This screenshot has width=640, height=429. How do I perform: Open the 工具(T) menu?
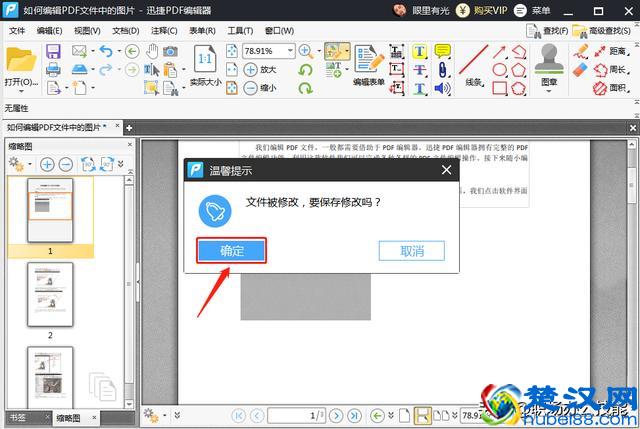coord(240,31)
